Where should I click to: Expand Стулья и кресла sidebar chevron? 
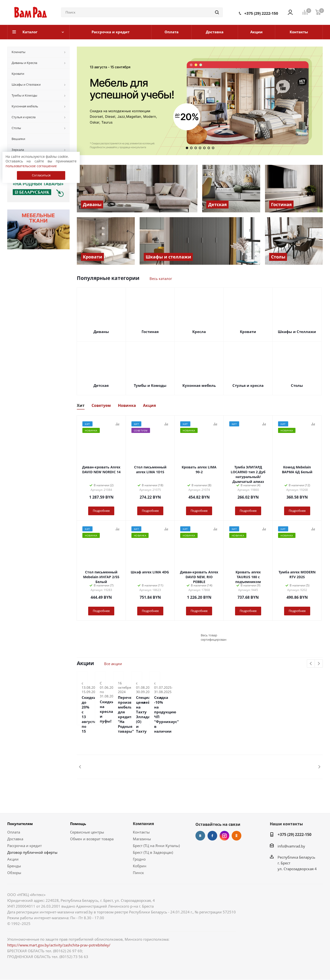(x=65, y=117)
